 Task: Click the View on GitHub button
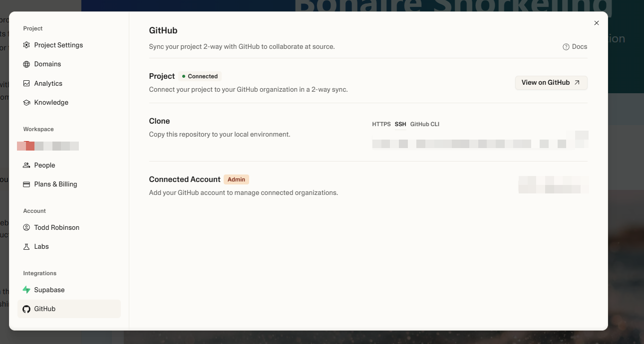pos(551,83)
